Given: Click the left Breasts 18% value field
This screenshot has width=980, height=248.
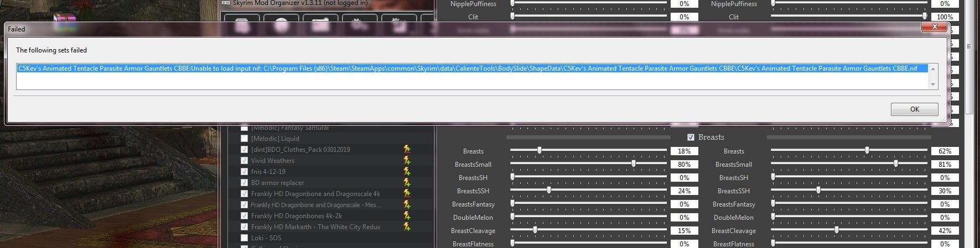Looking at the screenshot, I should 684,151.
